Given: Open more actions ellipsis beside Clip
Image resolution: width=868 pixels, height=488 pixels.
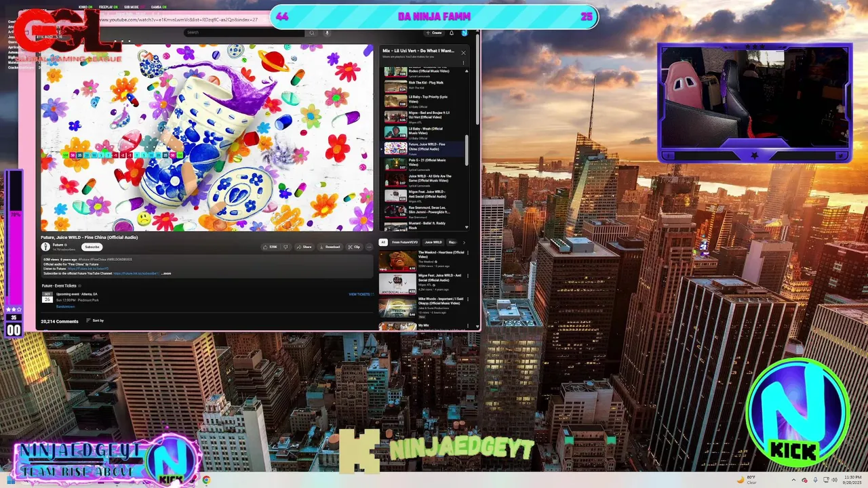Looking at the screenshot, I should click(x=370, y=247).
